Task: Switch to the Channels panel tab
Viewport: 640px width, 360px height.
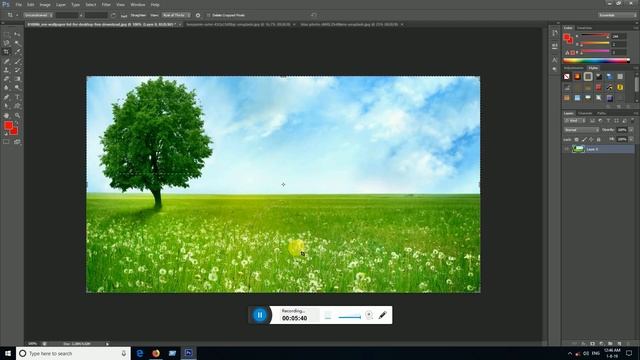Action: (585, 113)
